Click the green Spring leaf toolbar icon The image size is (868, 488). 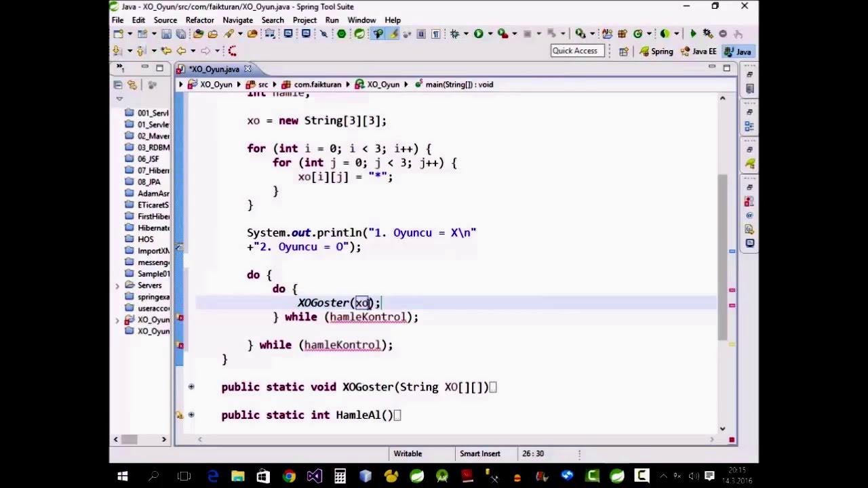pos(359,34)
